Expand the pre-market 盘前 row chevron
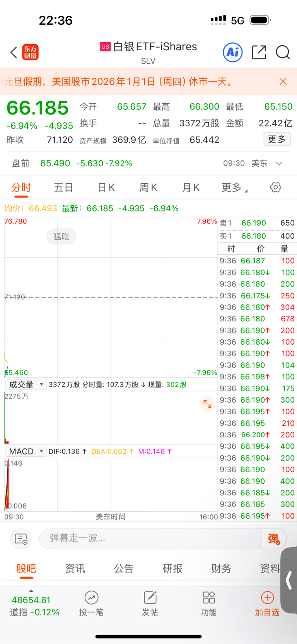The width and height of the screenshot is (297, 644). [x=279, y=163]
